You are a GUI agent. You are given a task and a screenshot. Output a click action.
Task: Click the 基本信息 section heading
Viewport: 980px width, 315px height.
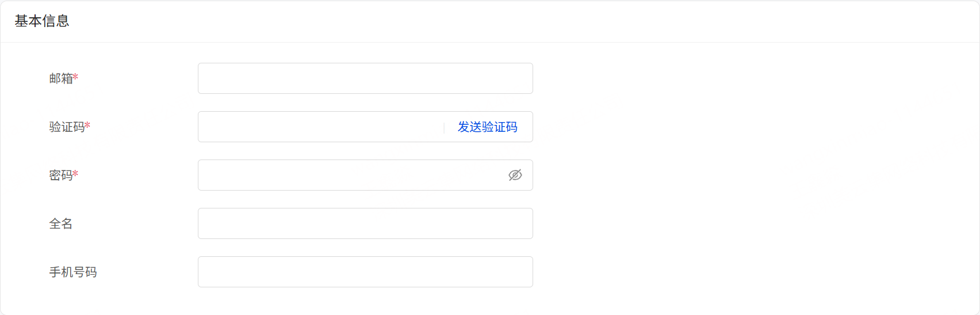coord(42,21)
